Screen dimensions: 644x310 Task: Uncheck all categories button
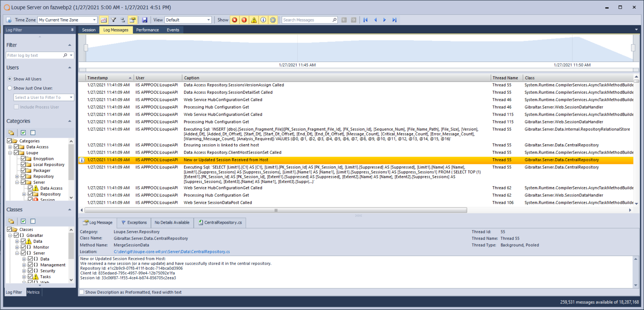(x=33, y=133)
